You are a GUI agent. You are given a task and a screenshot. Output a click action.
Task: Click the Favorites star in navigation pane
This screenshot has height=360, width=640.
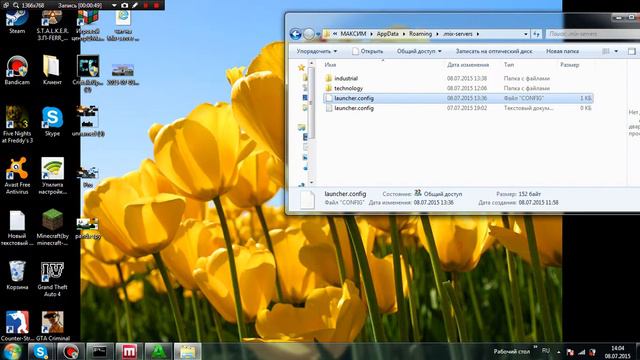pos(301,67)
